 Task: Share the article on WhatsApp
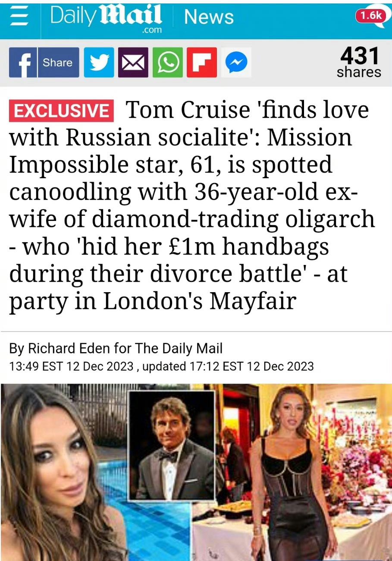[x=167, y=63]
